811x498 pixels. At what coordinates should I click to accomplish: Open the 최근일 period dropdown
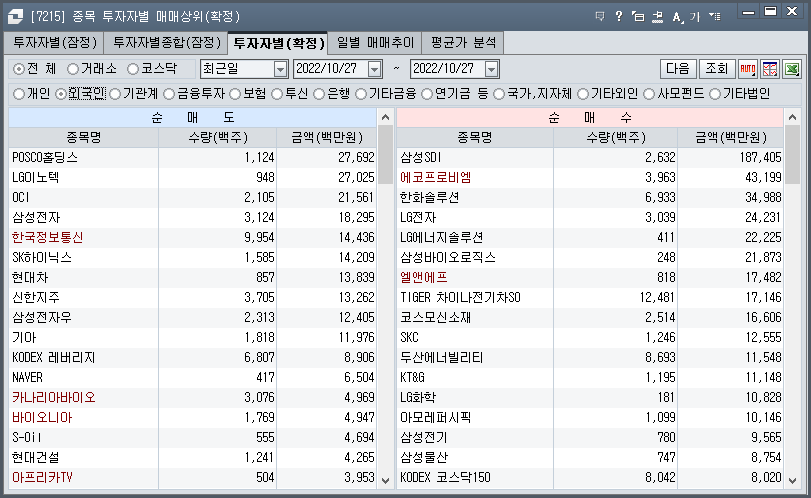[280, 69]
